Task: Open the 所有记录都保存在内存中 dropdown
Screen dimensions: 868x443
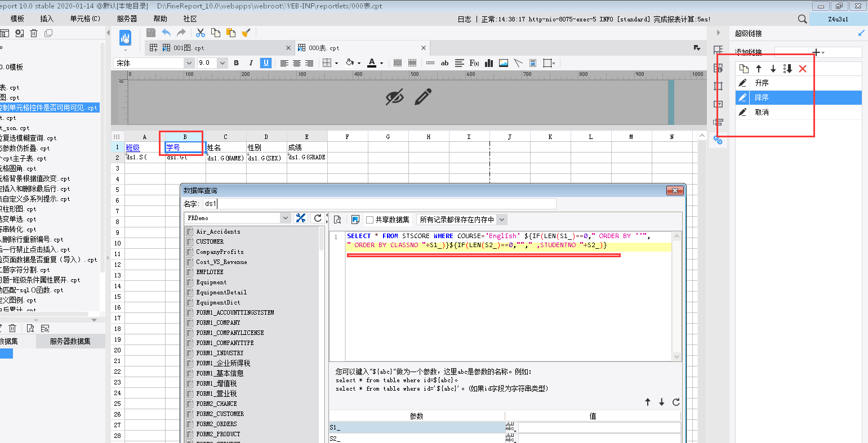Action: coord(502,220)
